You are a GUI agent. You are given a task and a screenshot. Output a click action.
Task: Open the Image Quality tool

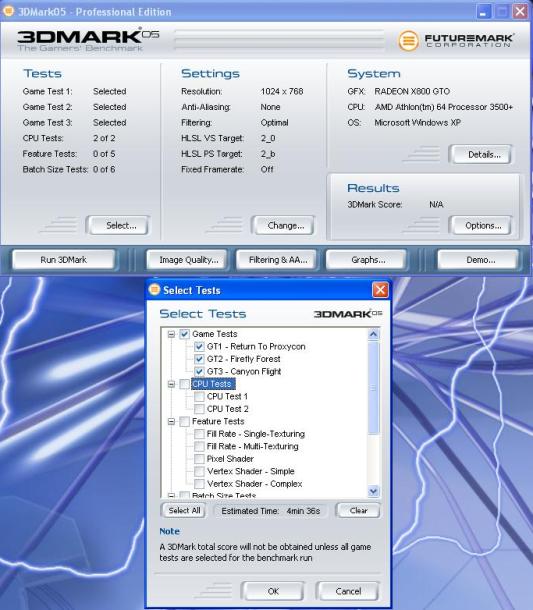[188, 259]
